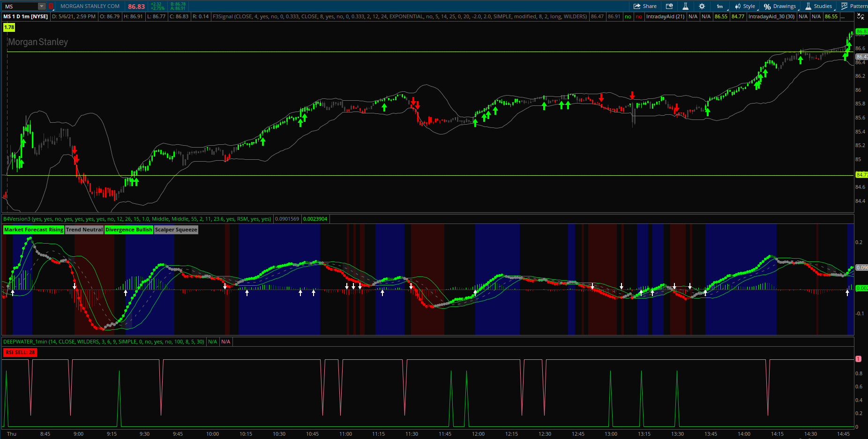Image resolution: width=868 pixels, height=439 pixels.
Task: Open chart settings gear icon
Action: [x=702, y=6]
